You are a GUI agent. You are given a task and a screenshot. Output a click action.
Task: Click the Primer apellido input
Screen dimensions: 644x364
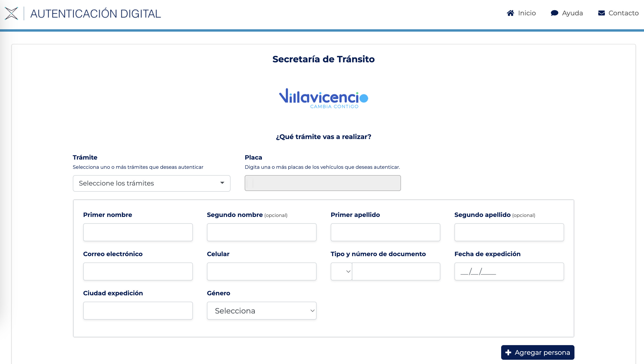(385, 232)
